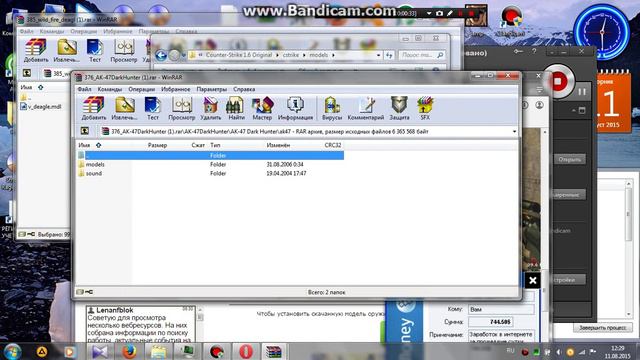Click the Удалить (Delete) toolbar icon
The width and height of the screenshot is (640, 360).
pyautogui.click(x=210, y=109)
